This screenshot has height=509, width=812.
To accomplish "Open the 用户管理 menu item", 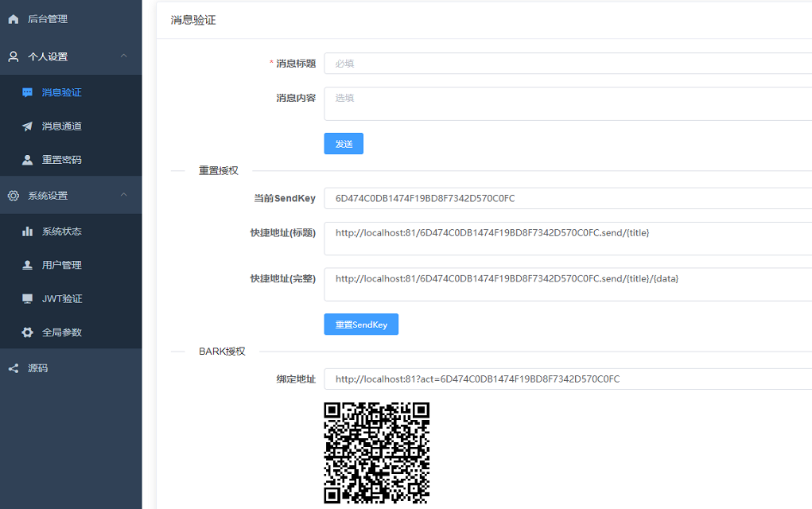I will coord(62,265).
